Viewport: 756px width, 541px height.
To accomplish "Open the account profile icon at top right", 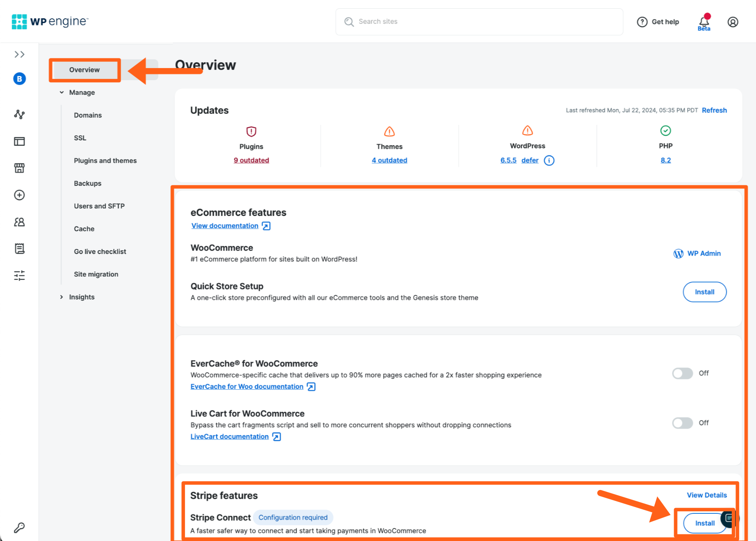I will click(x=733, y=22).
